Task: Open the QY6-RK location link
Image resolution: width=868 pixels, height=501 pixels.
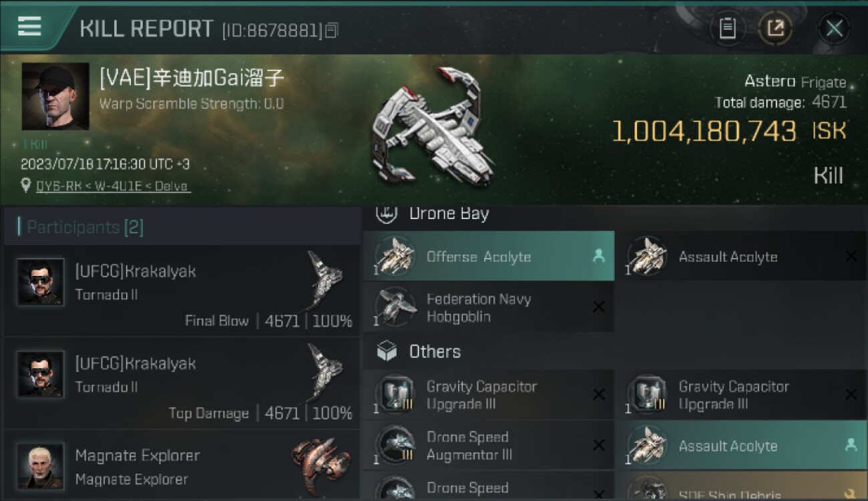Action: pos(114,186)
